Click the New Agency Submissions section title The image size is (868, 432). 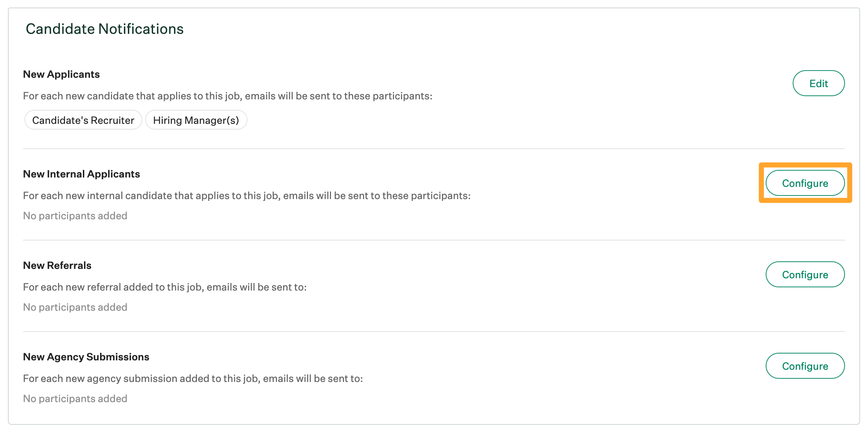[x=86, y=357]
